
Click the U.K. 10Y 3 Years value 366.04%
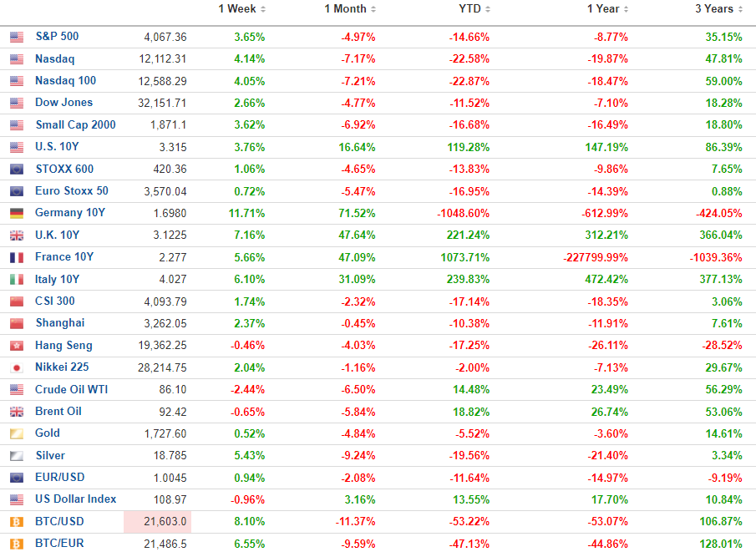[721, 235]
